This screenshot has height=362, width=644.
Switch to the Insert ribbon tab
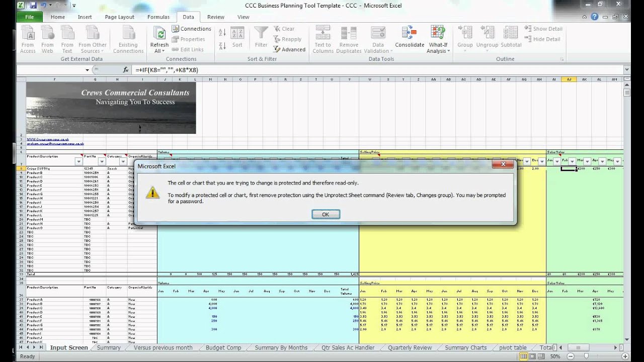coord(85,17)
